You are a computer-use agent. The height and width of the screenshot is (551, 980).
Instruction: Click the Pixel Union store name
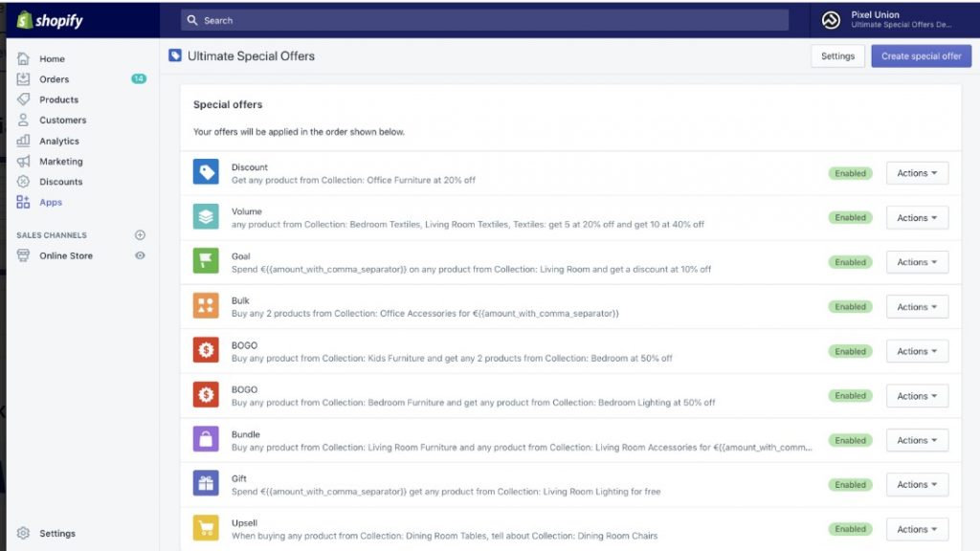pos(875,14)
